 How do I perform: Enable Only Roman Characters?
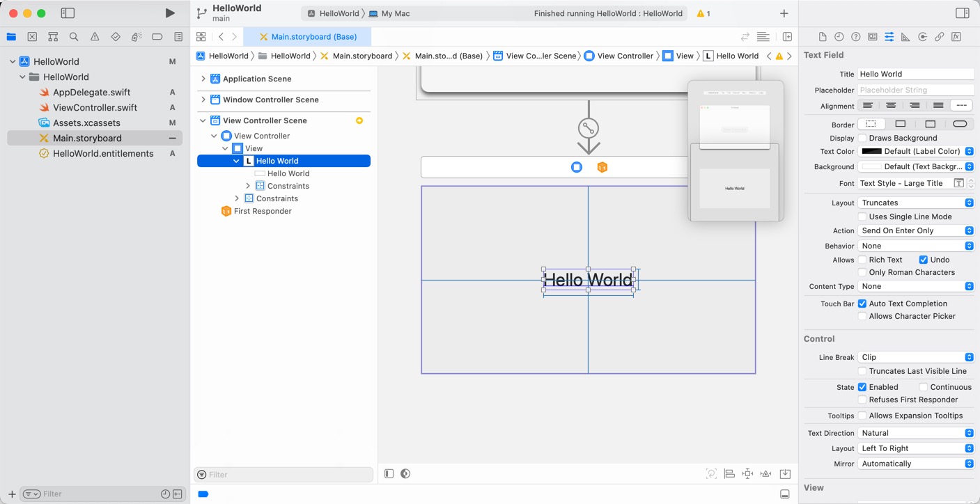[862, 272]
